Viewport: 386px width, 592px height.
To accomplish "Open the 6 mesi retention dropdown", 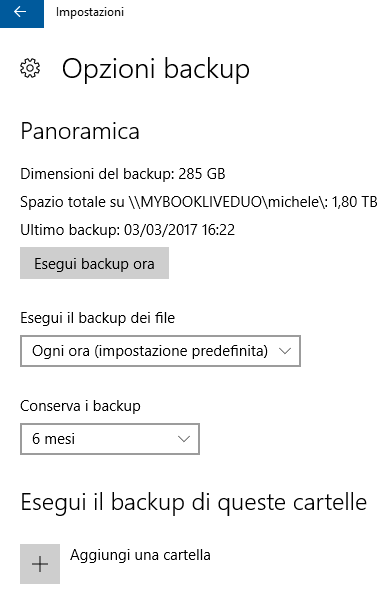I will click(110, 439).
